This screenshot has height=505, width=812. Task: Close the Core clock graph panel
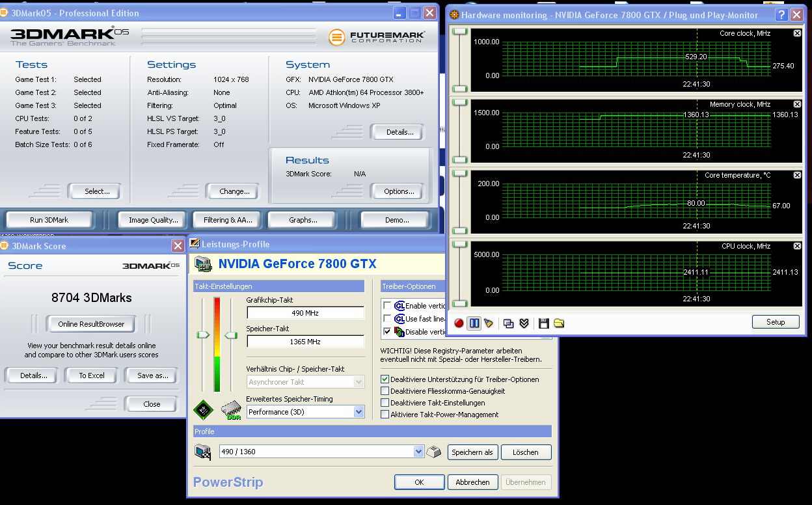click(x=797, y=33)
